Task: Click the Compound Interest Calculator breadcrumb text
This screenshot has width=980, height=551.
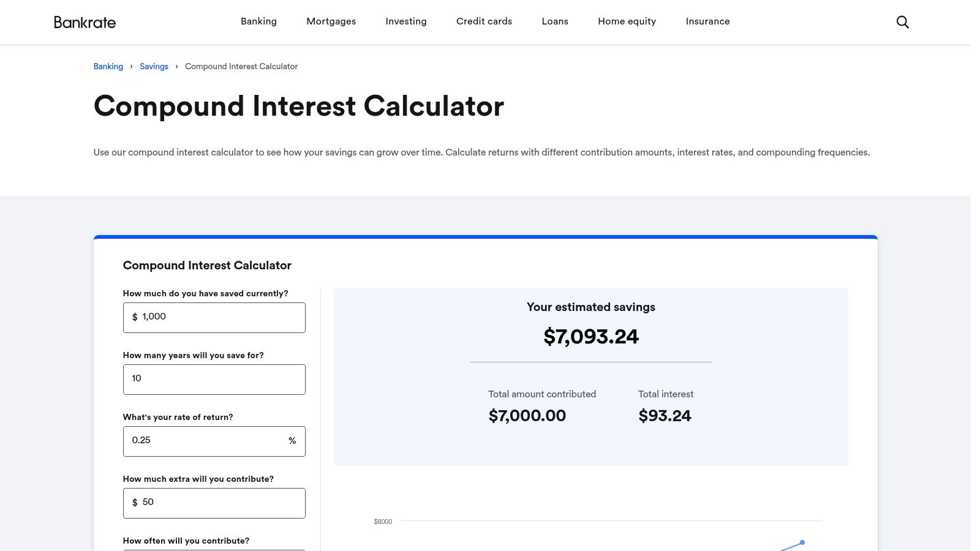Action: 241,67
